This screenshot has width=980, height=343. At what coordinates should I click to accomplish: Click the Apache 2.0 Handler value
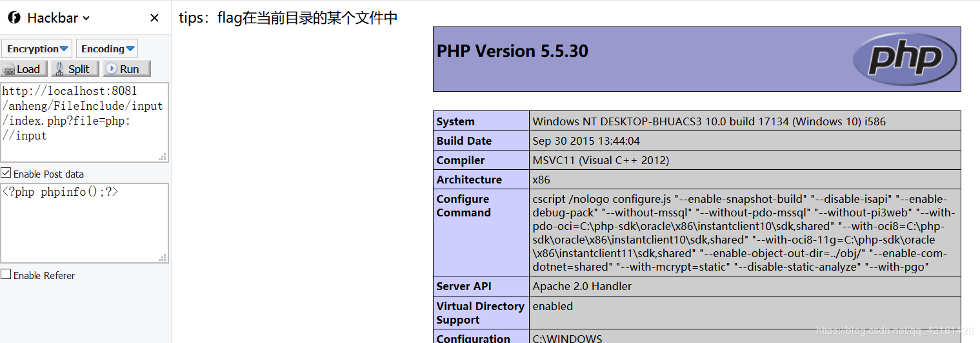coord(582,286)
